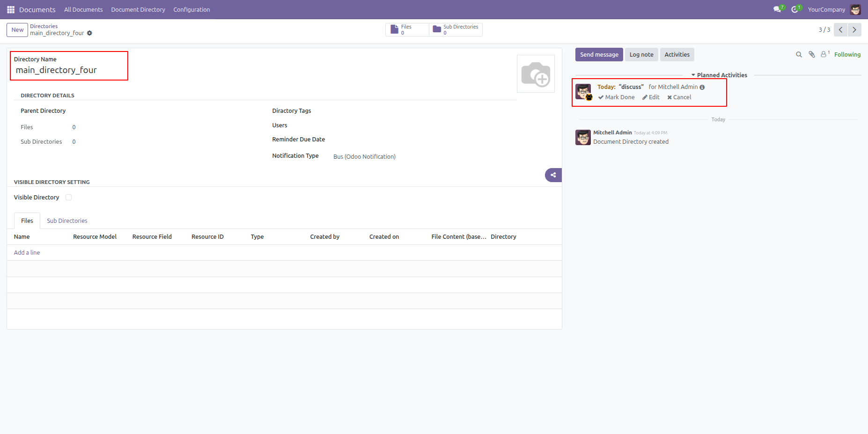Sort by Resource Field column header
The height and width of the screenshot is (434, 868).
pos(152,237)
